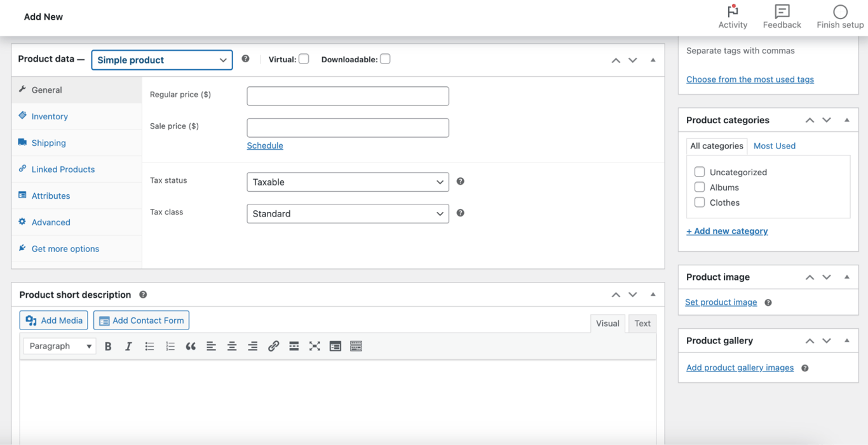Enable the Virtual product checkbox
This screenshot has height=445, width=868.
(x=304, y=58)
